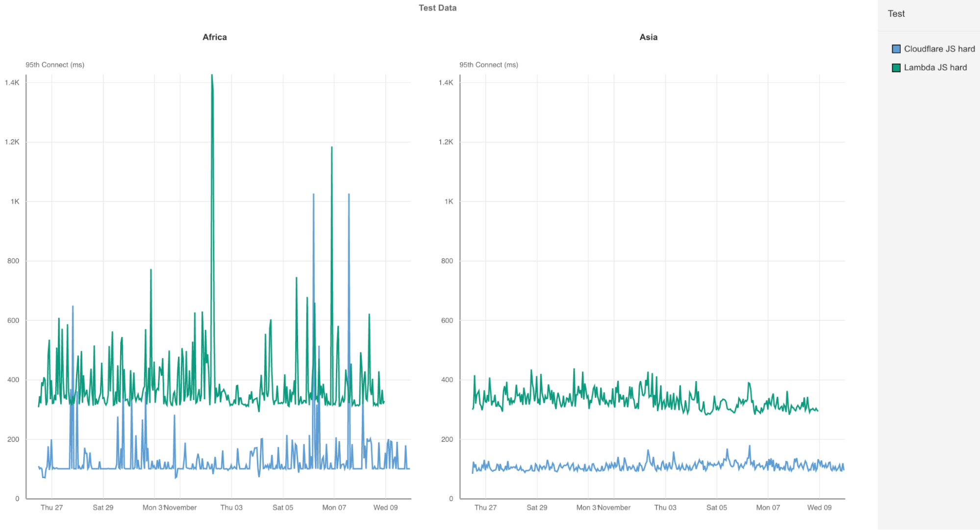Click the 400 y-axis label on Asia chart
980x530 pixels.
[x=447, y=380]
